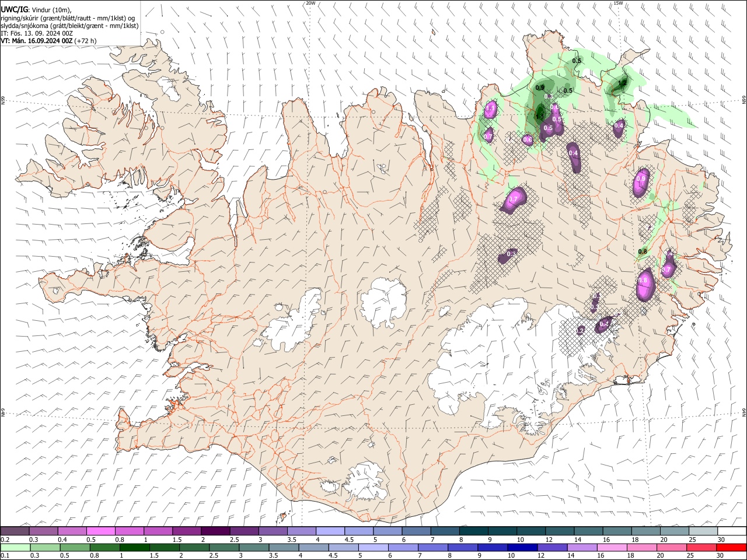747x560 pixels.
Task: Click the 'VT: Mán. 16.09.2024 00Z (+72 h)' line
Action: point(48,41)
